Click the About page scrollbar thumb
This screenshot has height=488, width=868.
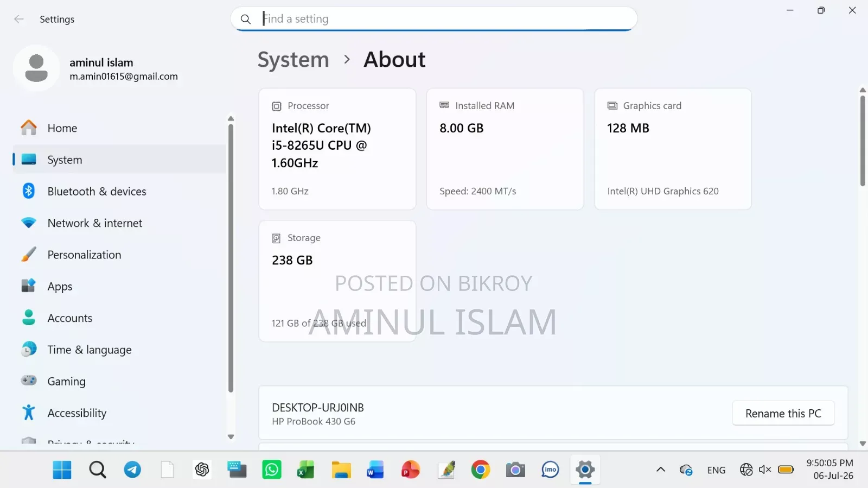(x=863, y=141)
